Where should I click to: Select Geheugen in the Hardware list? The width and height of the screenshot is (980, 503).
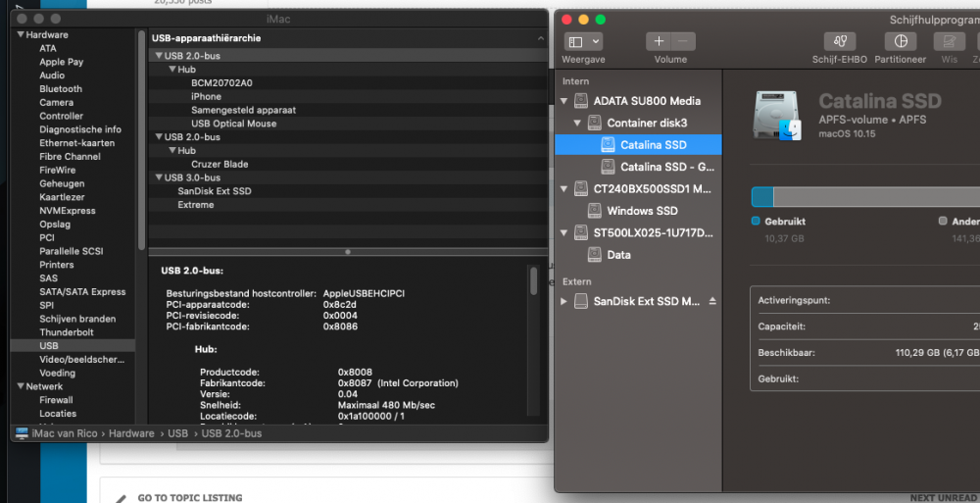[62, 183]
